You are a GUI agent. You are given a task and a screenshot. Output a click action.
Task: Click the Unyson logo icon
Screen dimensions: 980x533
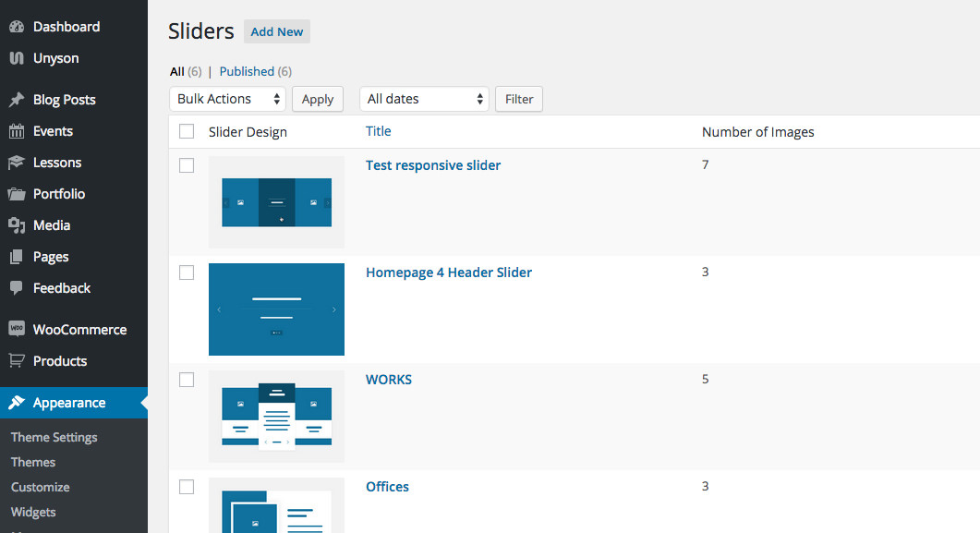(17, 58)
